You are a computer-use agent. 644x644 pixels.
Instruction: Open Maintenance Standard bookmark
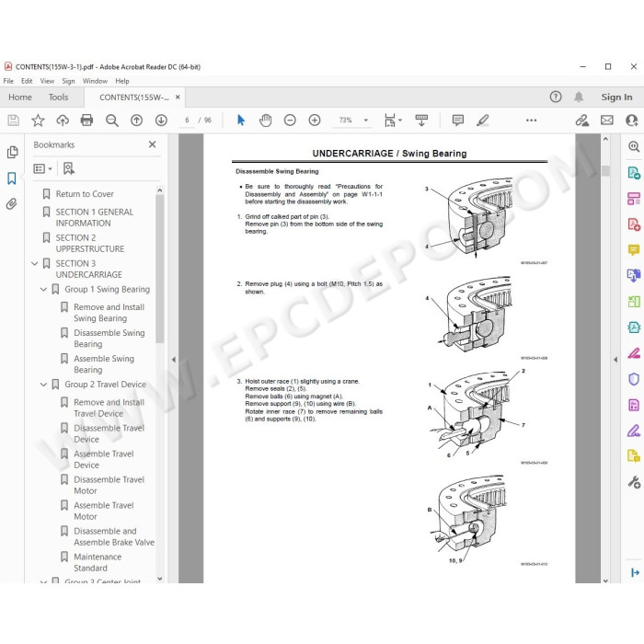coord(98,562)
